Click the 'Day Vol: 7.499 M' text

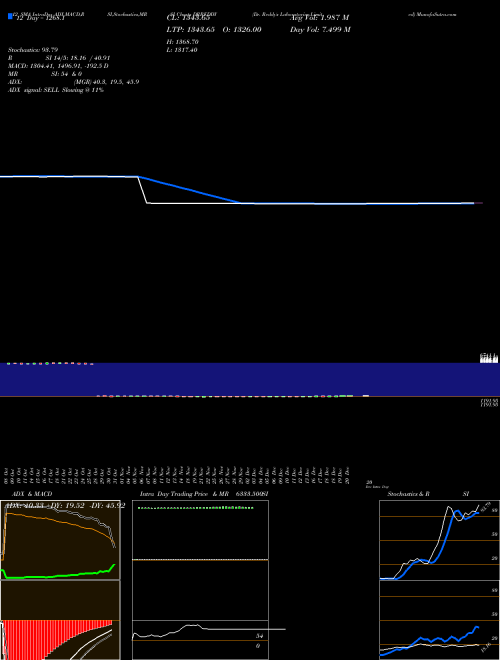click(x=320, y=29)
